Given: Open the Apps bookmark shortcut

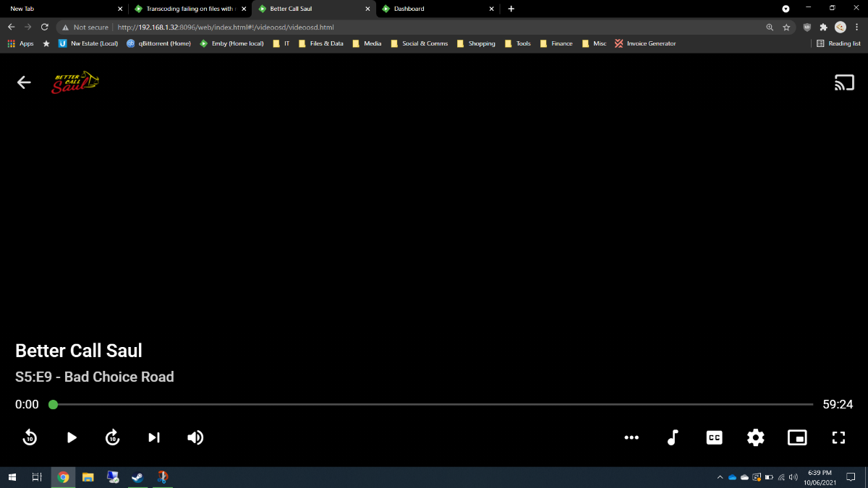Looking at the screenshot, I should point(20,43).
